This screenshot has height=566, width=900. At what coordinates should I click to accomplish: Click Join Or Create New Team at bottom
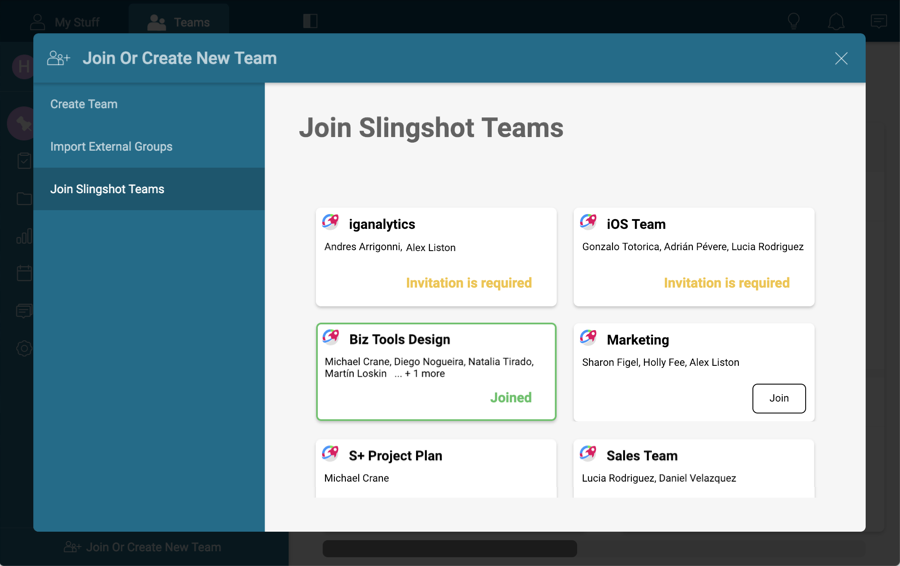pyautogui.click(x=143, y=547)
